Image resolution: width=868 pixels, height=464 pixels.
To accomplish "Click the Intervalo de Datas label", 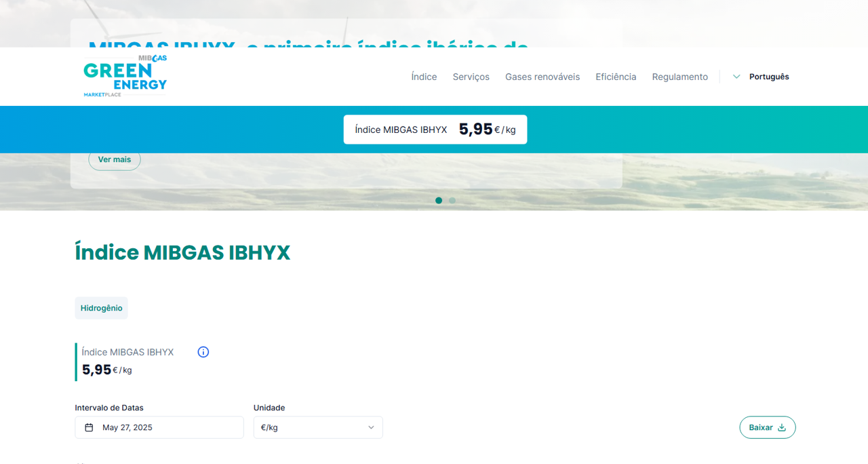I will coord(109,408).
